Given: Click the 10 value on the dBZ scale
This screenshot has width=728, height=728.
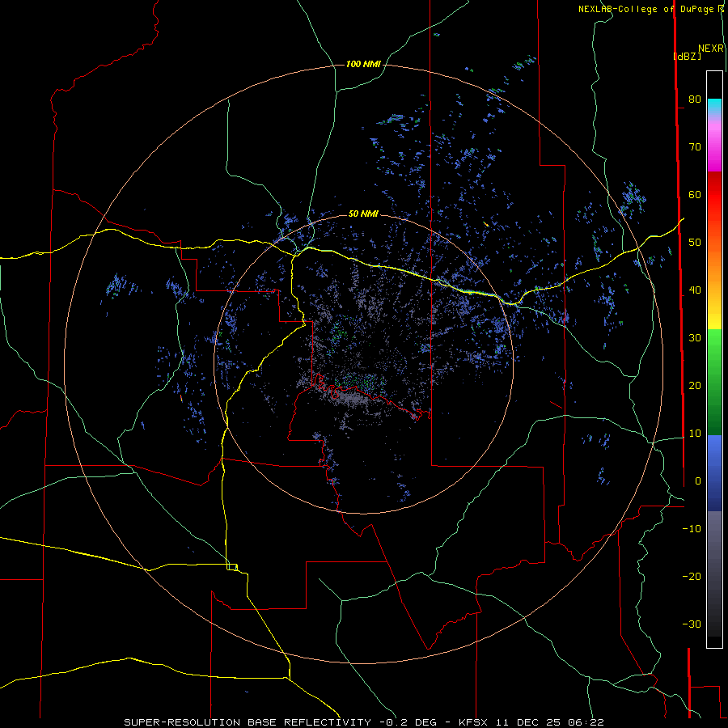Looking at the screenshot, I should [x=695, y=434].
